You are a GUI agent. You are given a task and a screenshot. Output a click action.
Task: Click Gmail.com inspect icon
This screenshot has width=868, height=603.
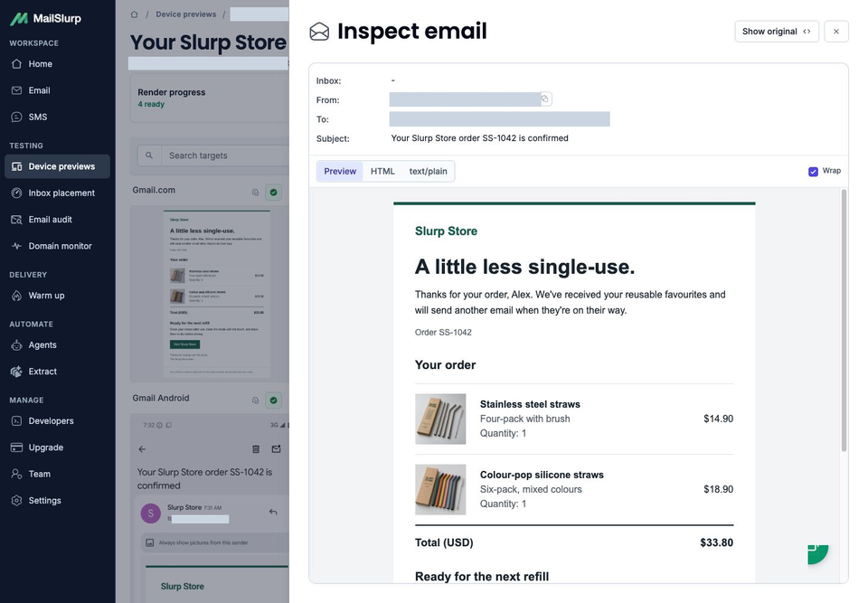tap(255, 193)
